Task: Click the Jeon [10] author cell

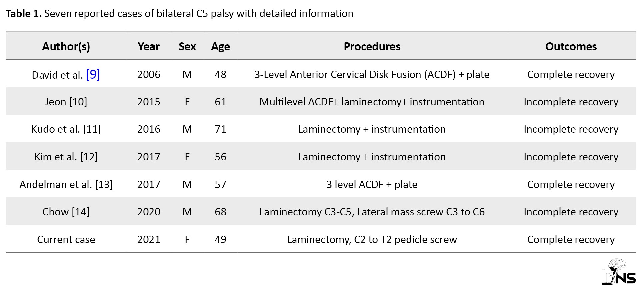Action: tap(66, 102)
